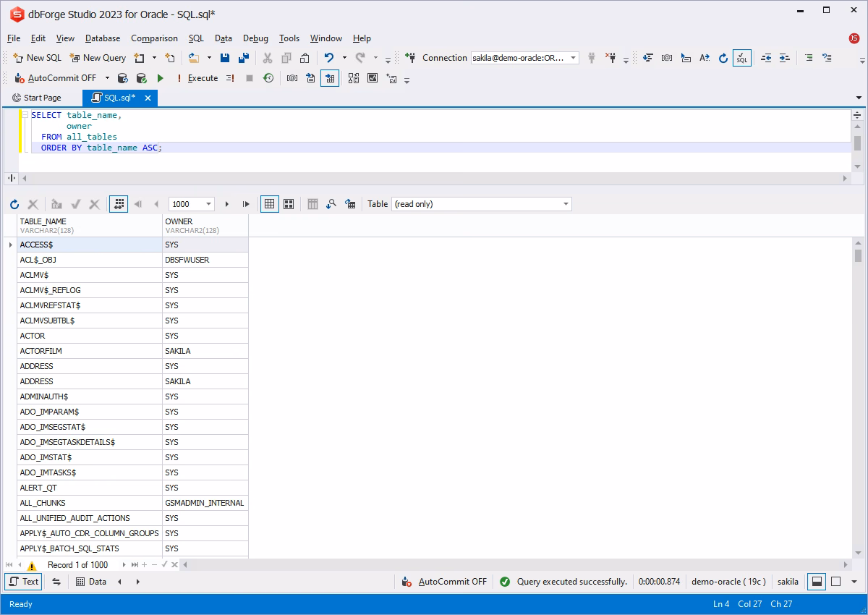Switch to the Text view
This screenshot has height=615, width=868.
click(x=24, y=582)
